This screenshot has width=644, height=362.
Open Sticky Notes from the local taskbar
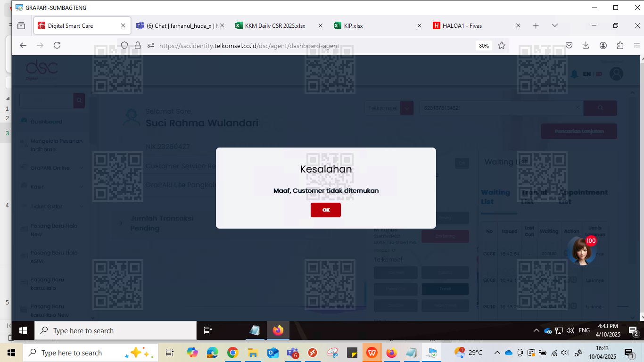(x=352, y=353)
